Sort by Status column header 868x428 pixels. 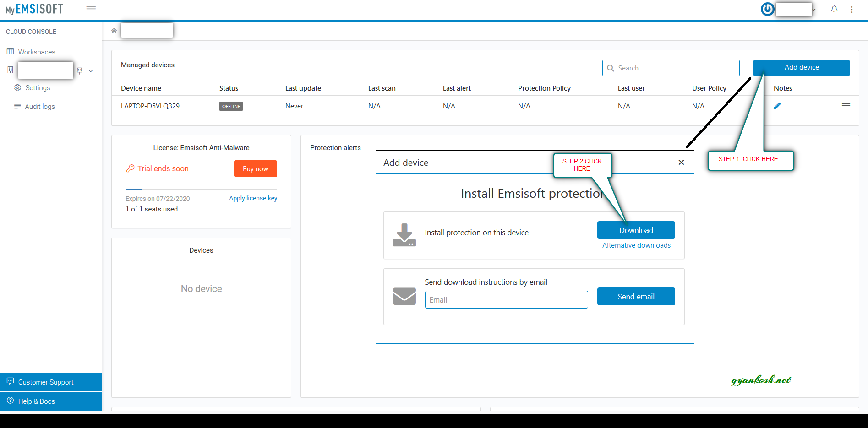229,88
